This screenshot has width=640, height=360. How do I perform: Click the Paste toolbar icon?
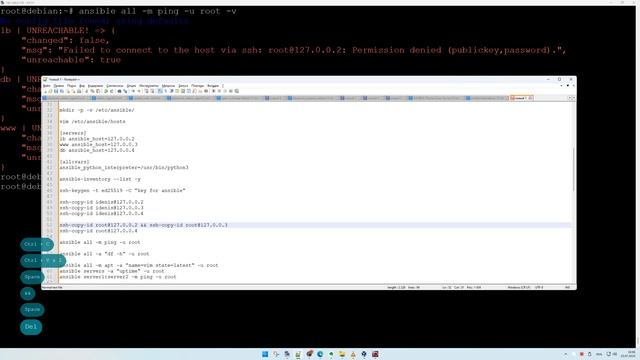point(98,91)
